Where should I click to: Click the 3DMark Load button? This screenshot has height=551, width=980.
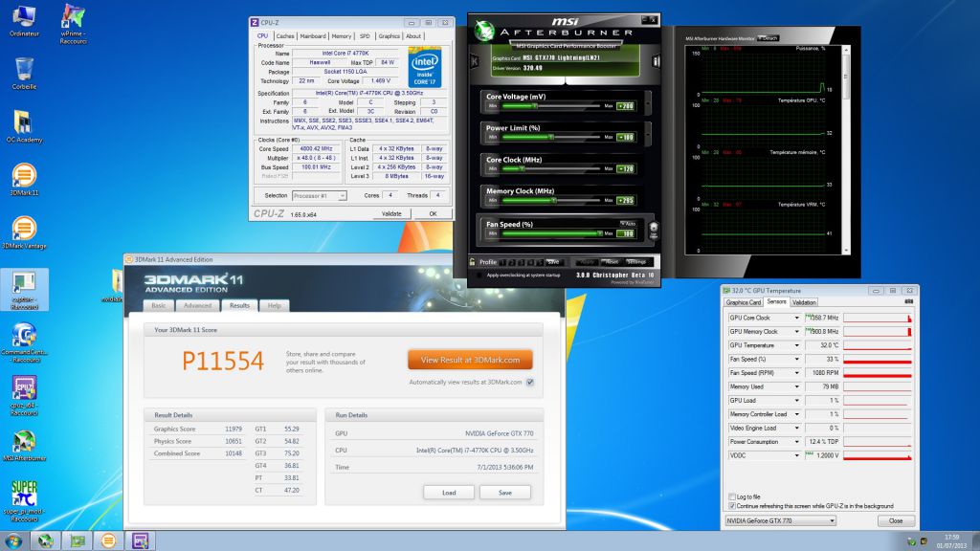(449, 493)
